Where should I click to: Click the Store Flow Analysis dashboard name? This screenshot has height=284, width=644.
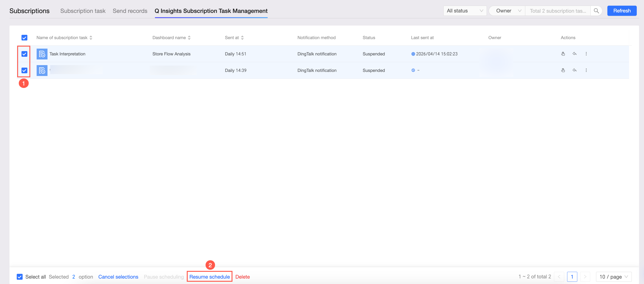coord(171,54)
